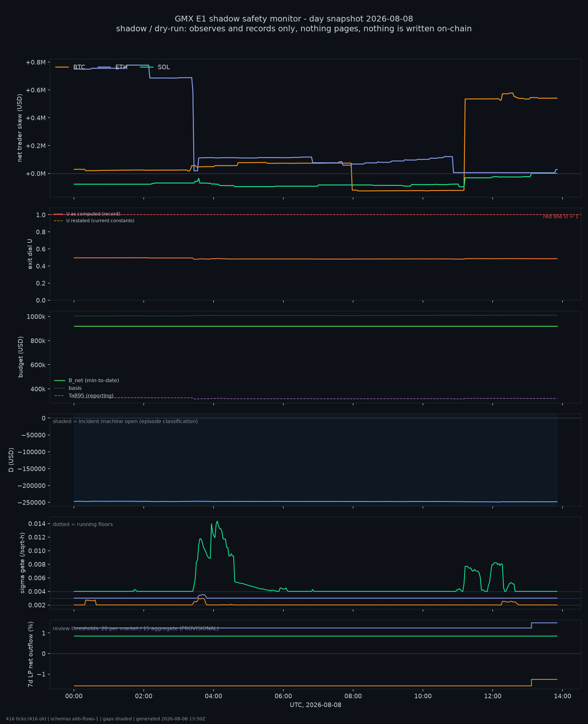The width and height of the screenshot is (588, 724).
Task: Click the '−100000' D axis tick label
Action: [32, 452]
